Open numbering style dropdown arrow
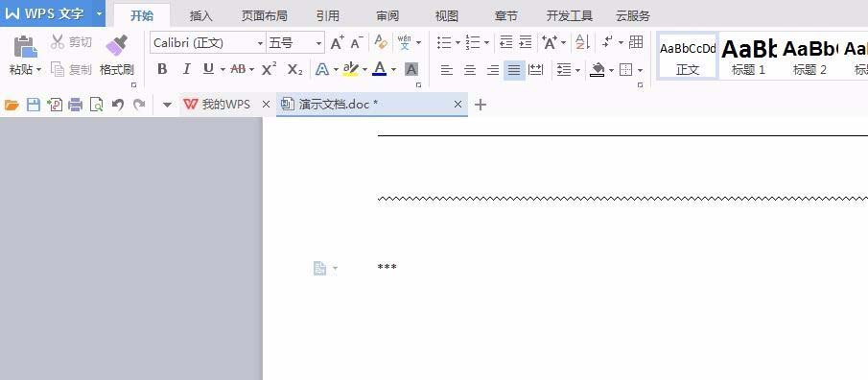Screen dimensions: 868x380 tap(486, 42)
